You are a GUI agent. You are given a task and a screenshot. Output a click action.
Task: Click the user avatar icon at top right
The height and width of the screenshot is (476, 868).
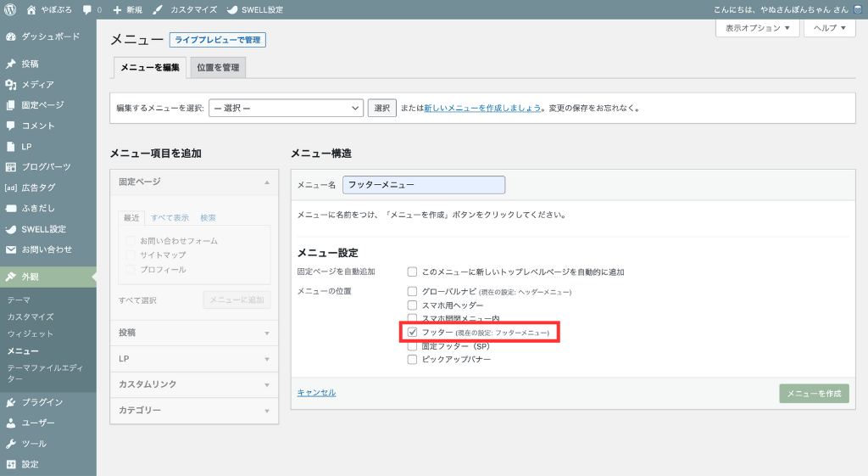click(859, 9)
